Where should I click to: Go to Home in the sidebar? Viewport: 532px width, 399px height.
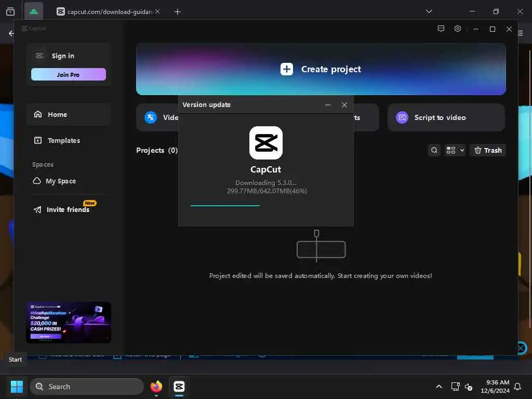[68, 115]
